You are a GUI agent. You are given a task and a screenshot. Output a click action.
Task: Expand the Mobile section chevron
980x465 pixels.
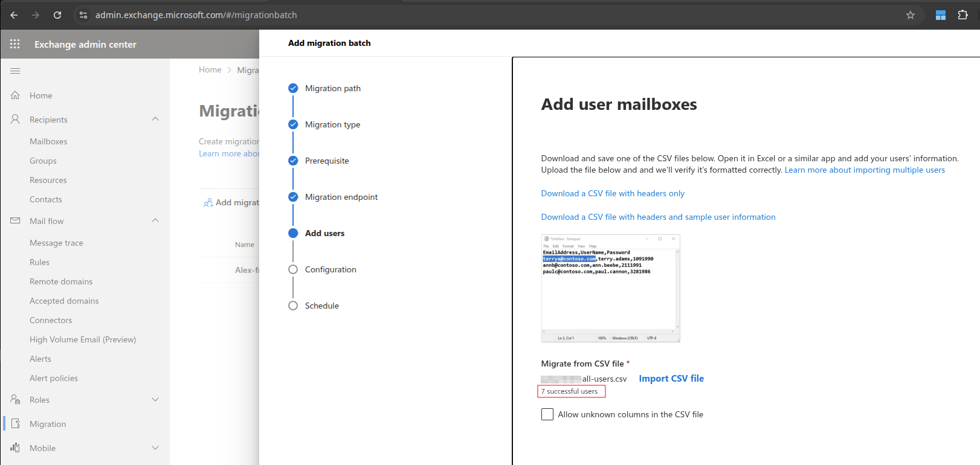tap(155, 448)
